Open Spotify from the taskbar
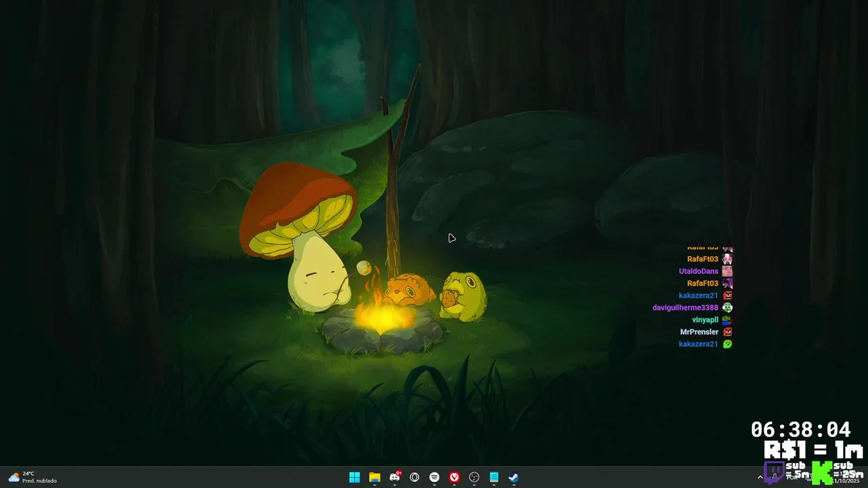868x488 pixels. coord(435,477)
